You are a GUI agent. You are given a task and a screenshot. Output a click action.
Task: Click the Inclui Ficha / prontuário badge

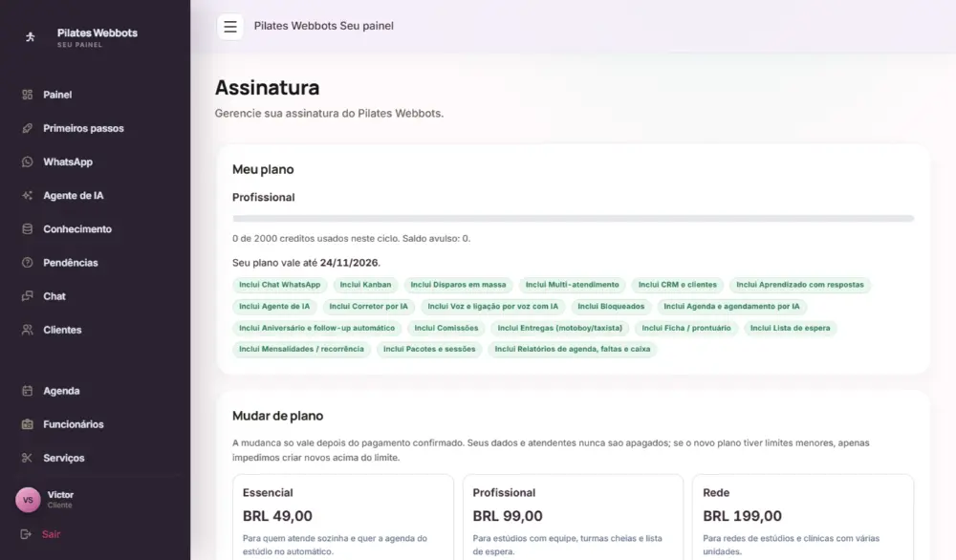pos(686,328)
